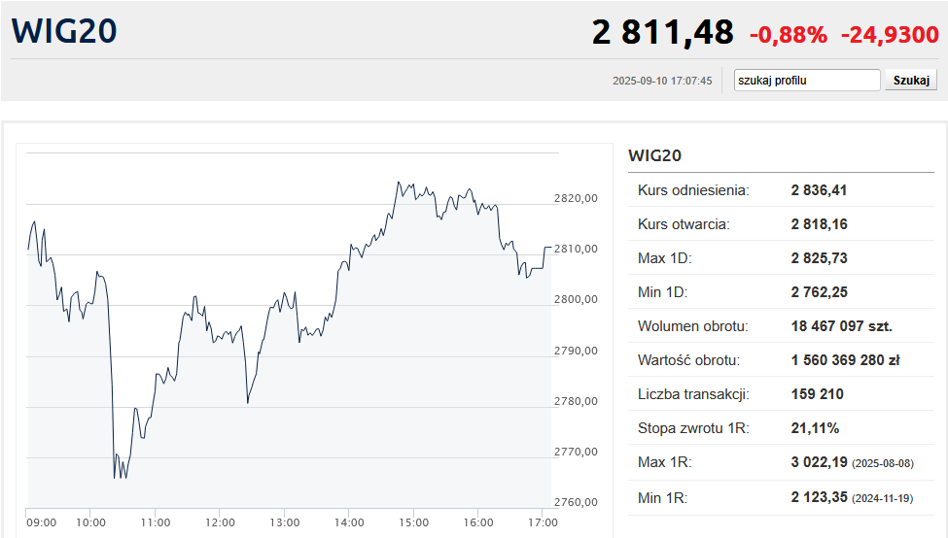Click the 17:00 time label on the chart axis
Image resolution: width=948 pixels, height=538 pixels.
point(543,522)
